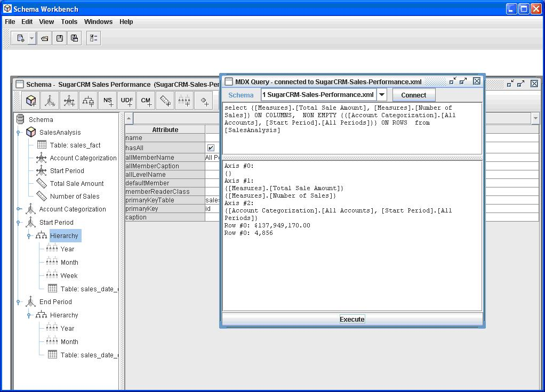545x392 pixels.
Task: Click the Open file folder icon
Action: [45, 38]
